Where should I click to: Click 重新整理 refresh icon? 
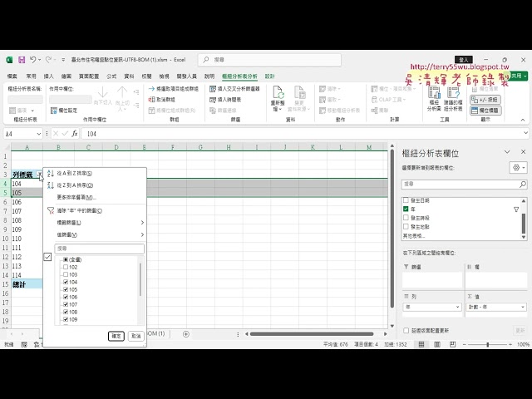tap(278, 93)
